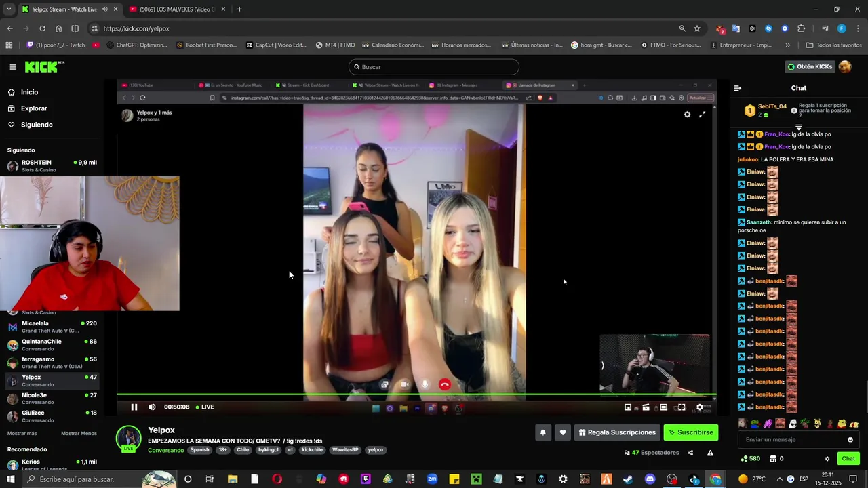This screenshot has width=868, height=488.
Task: Expand the pinned leaderboard chevron
Action: (799, 127)
